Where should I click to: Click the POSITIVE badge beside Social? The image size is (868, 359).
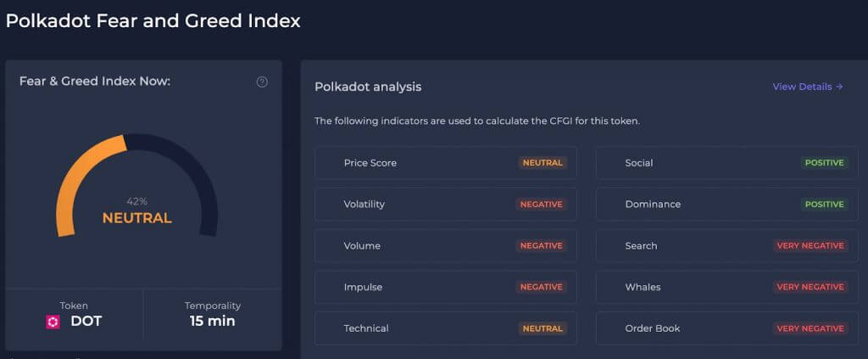pos(824,163)
